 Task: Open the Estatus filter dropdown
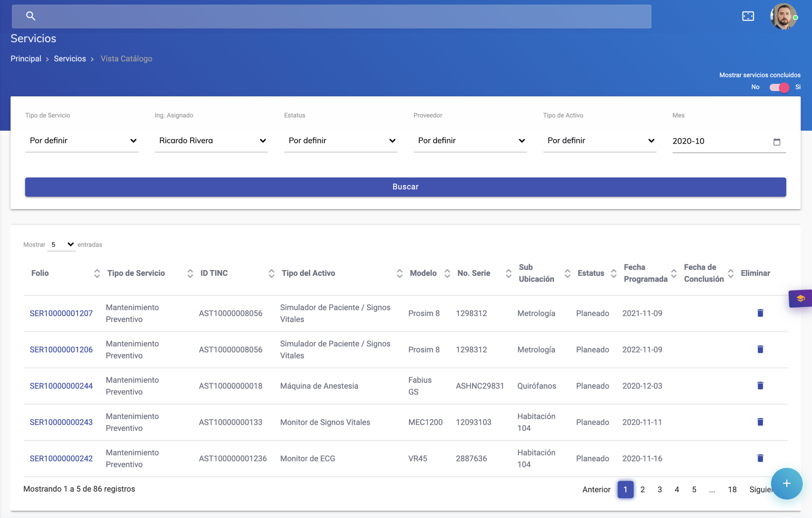(x=340, y=141)
